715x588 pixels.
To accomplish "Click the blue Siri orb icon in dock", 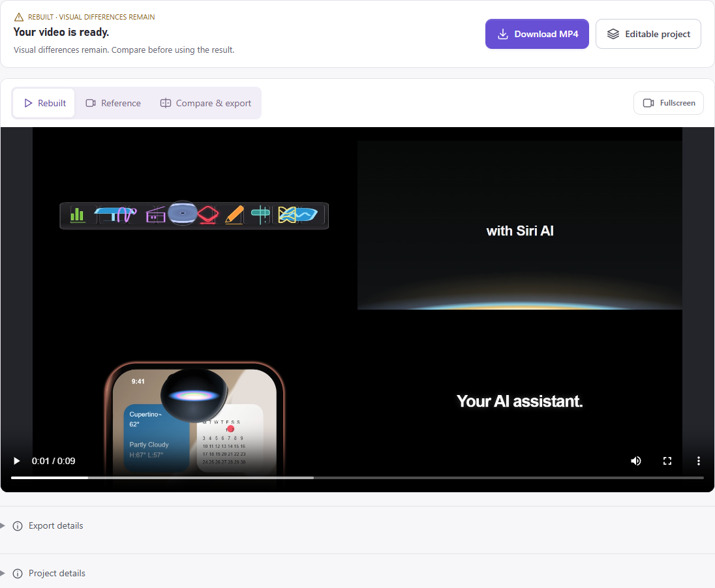I will pos(183,213).
